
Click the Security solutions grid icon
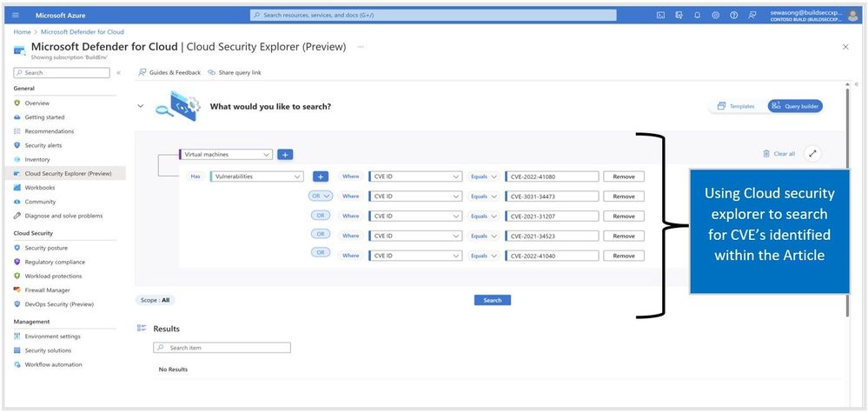click(17, 350)
